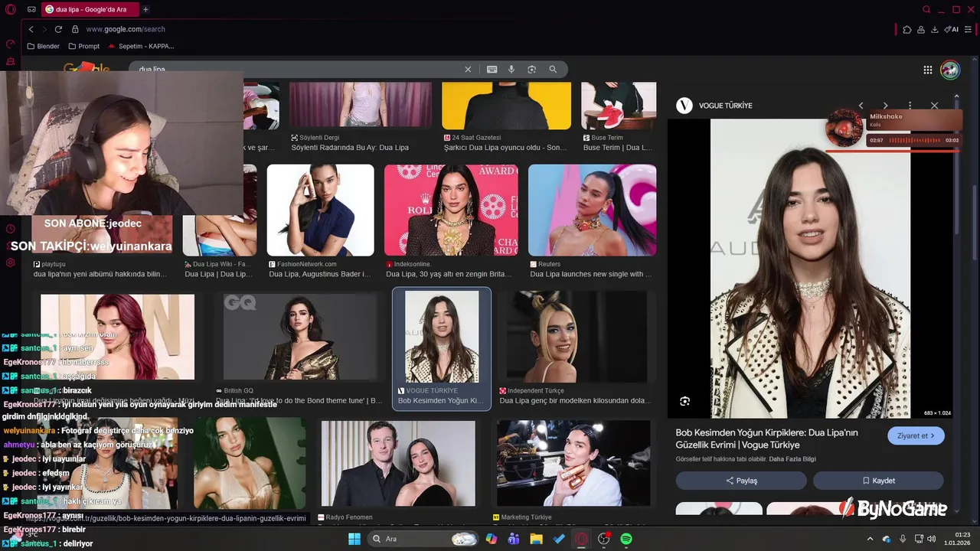Reload the current Google page
This screenshot has height=551, width=980.
pos(58,29)
